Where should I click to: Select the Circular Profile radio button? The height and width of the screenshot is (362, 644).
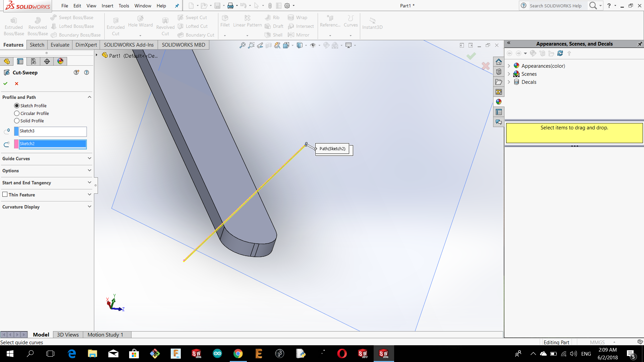[17, 113]
